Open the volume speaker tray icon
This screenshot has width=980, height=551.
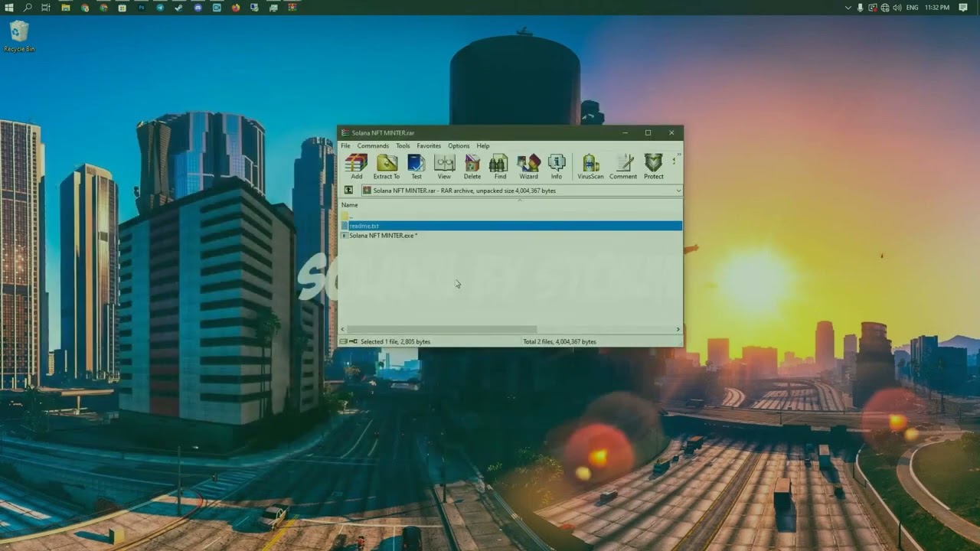[897, 8]
